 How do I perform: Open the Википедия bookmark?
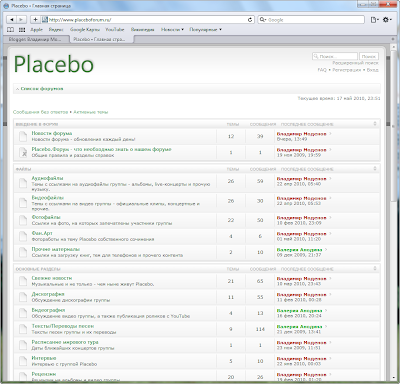[x=142, y=30]
